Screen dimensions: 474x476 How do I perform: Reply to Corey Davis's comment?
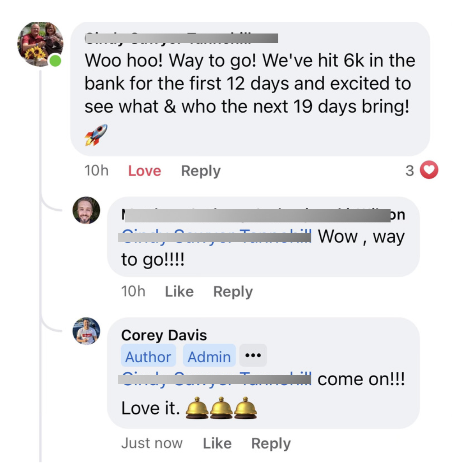coord(271,443)
